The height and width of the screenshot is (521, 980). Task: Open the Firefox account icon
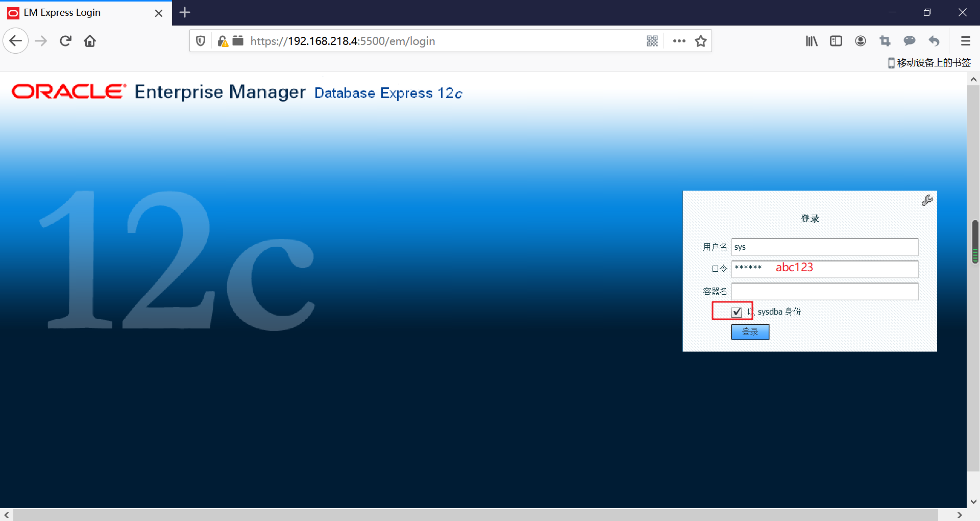click(861, 41)
